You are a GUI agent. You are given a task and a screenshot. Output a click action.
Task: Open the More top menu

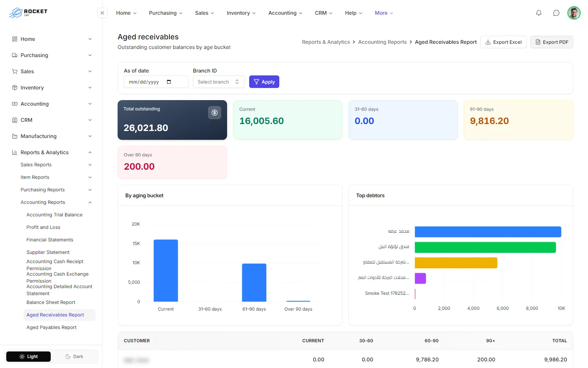[x=384, y=13]
